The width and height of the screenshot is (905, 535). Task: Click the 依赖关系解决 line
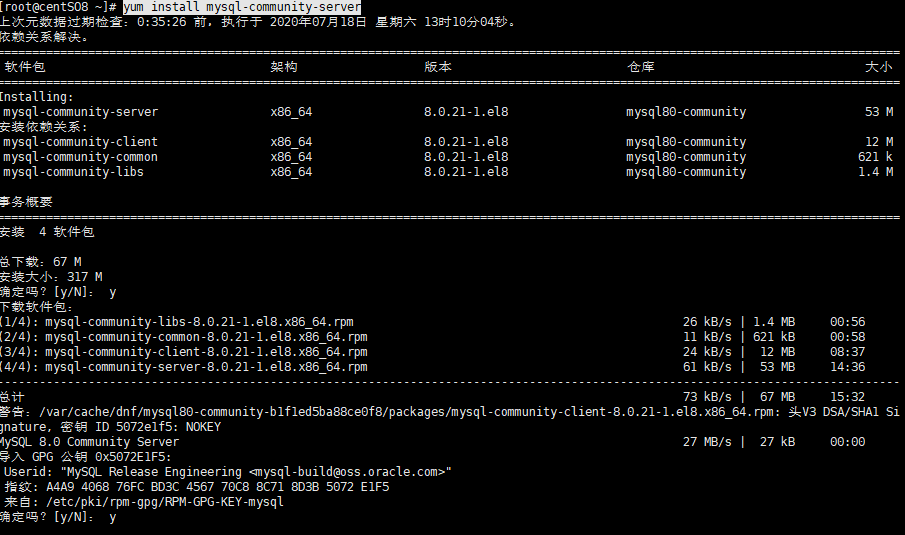click(45, 37)
